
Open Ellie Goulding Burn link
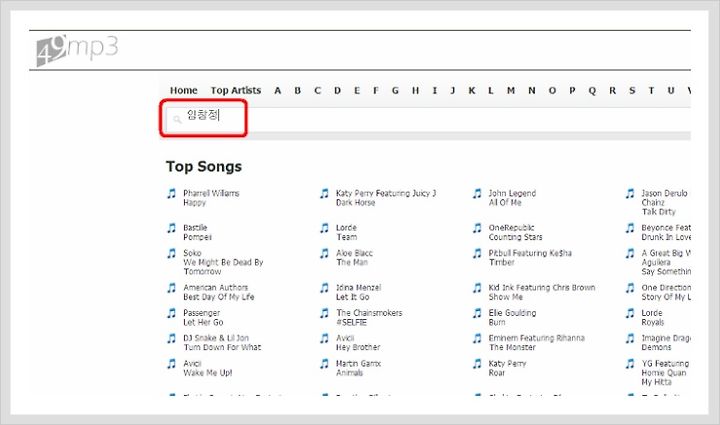point(512,318)
